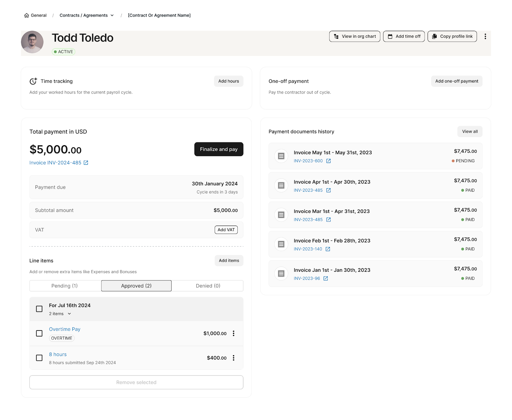Image resolution: width=512 pixels, height=420 pixels.
Task: Open INV-2023-600 invoice link
Action: (308, 161)
